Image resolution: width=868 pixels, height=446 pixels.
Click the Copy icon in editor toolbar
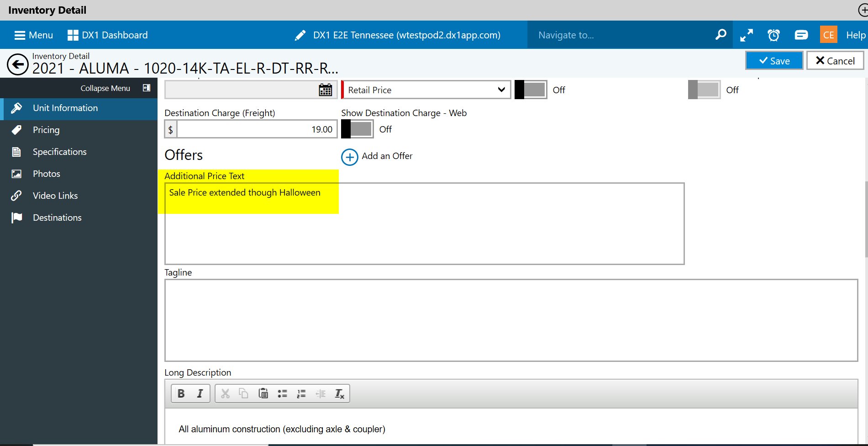point(244,393)
